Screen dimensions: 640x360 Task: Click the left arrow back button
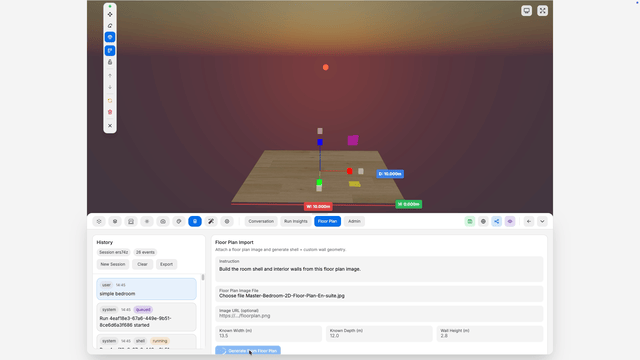pos(529,221)
